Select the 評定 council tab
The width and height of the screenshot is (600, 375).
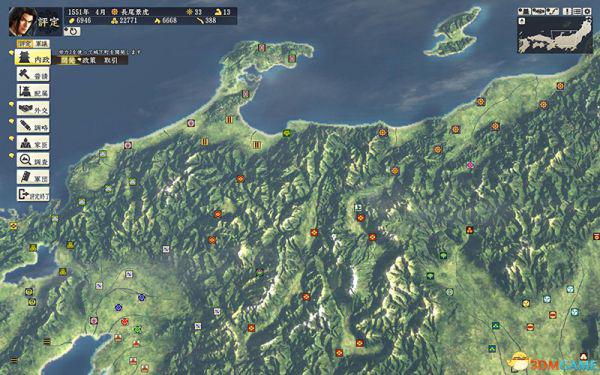(x=25, y=44)
